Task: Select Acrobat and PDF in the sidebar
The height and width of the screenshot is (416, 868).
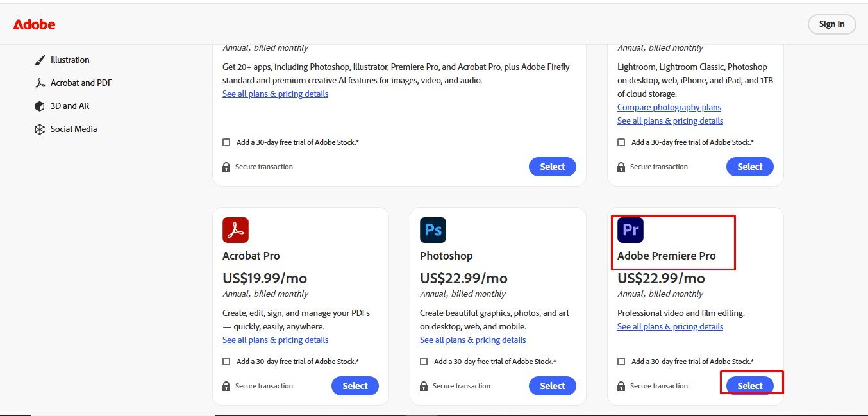Action: pyautogui.click(x=81, y=83)
